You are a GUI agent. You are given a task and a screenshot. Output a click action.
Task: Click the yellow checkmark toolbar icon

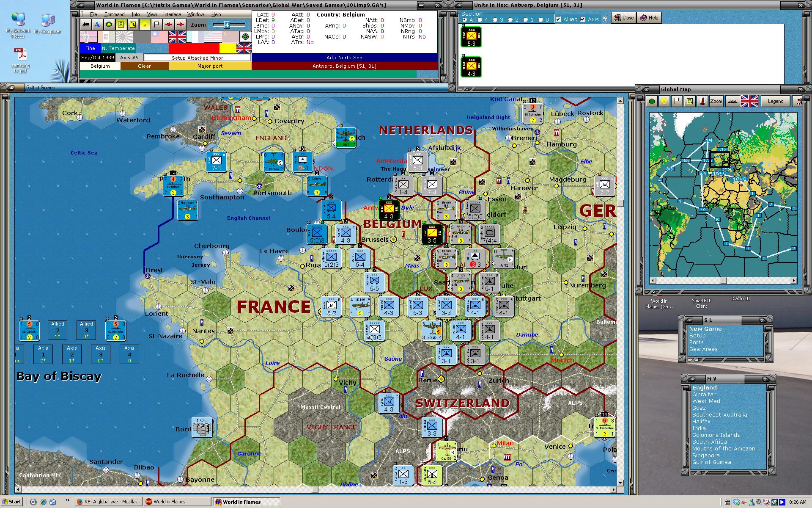(x=145, y=25)
